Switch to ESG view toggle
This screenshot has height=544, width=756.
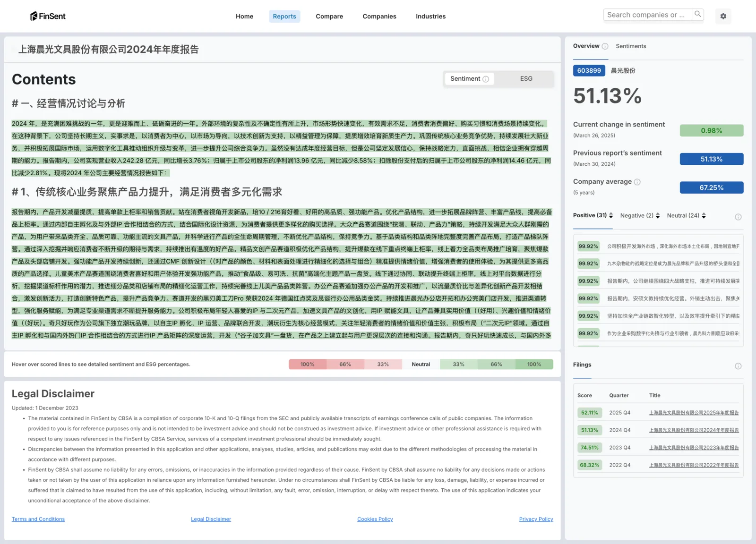pos(526,79)
